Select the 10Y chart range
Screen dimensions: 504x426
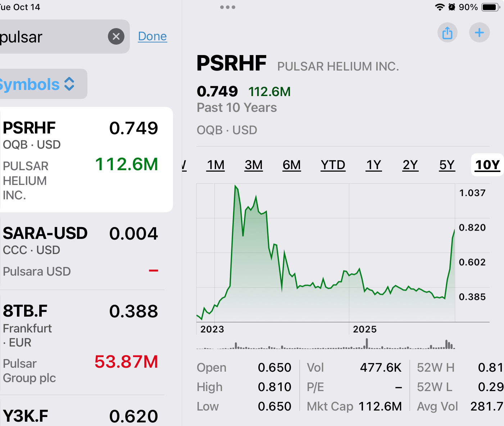point(487,165)
